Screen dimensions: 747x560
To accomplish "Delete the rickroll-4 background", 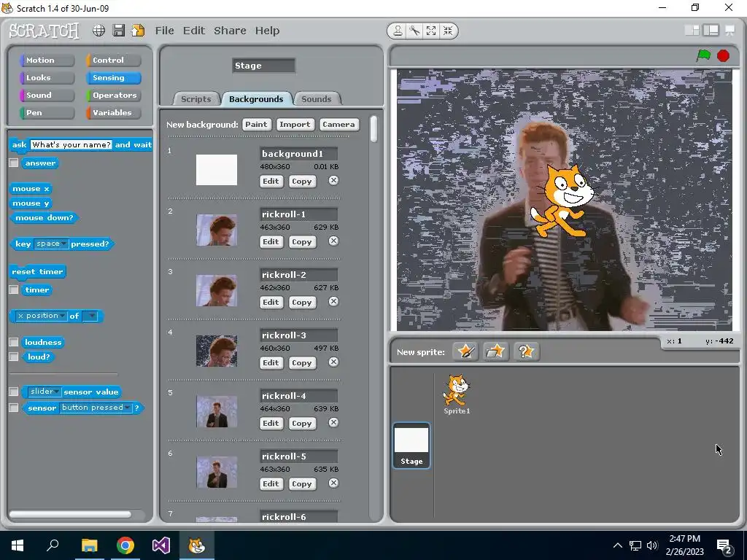I will click(333, 422).
